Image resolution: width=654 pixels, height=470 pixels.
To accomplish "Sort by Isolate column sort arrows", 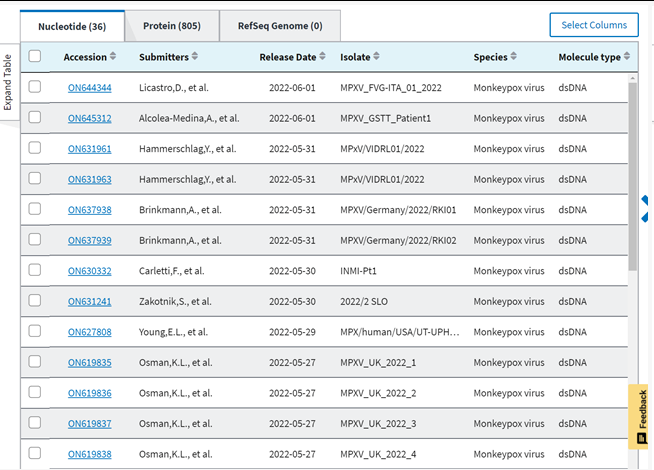I will (x=376, y=56).
